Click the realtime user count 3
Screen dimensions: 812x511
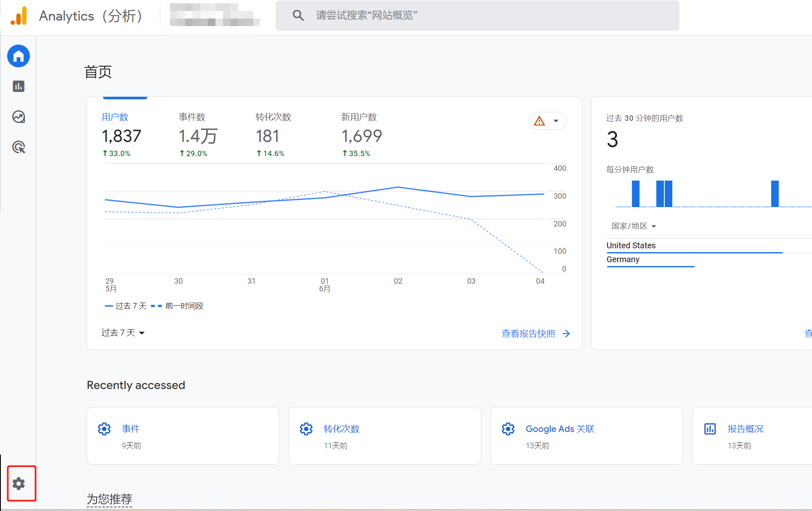tap(613, 139)
